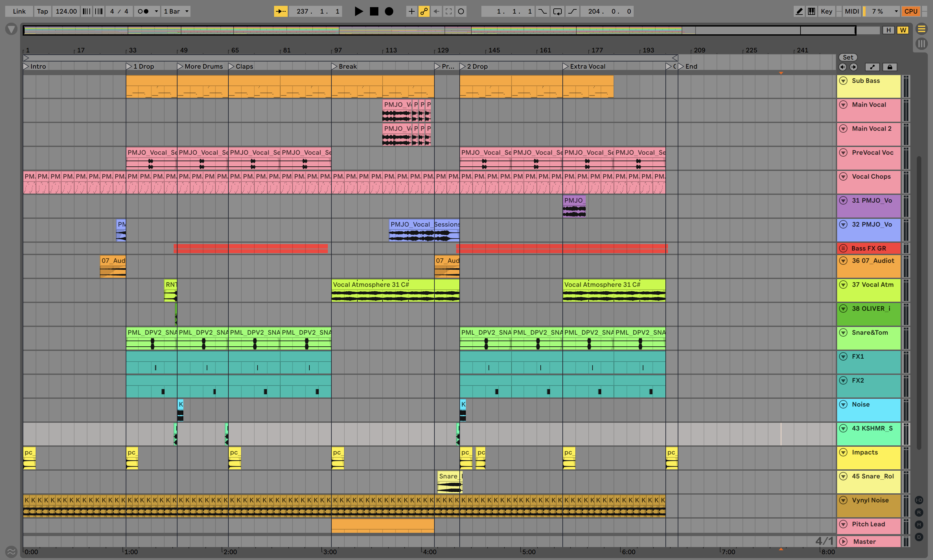The height and width of the screenshot is (560, 933).
Task: Click the Tap tempo button
Action: (42, 11)
